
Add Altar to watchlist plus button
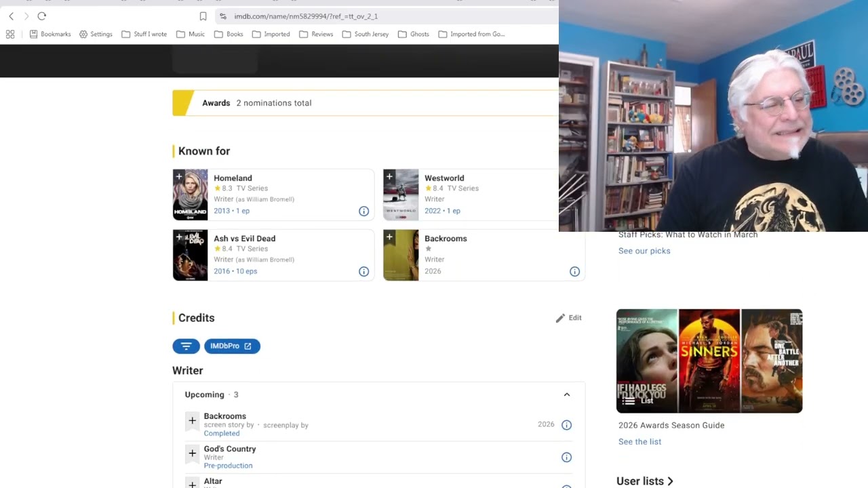pos(193,484)
